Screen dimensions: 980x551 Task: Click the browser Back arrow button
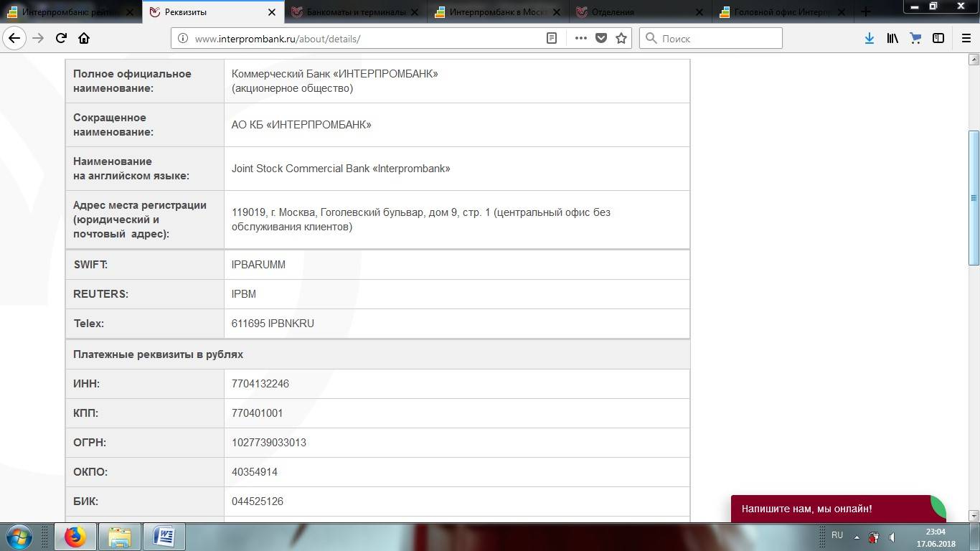pyautogui.click(x=14, y=39)
